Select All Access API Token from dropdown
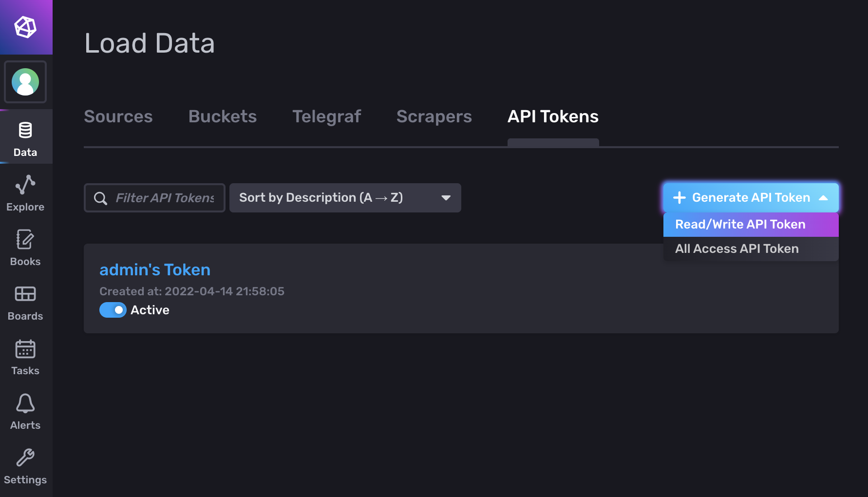Screen dimensions: 868x497 click(736, 248)
